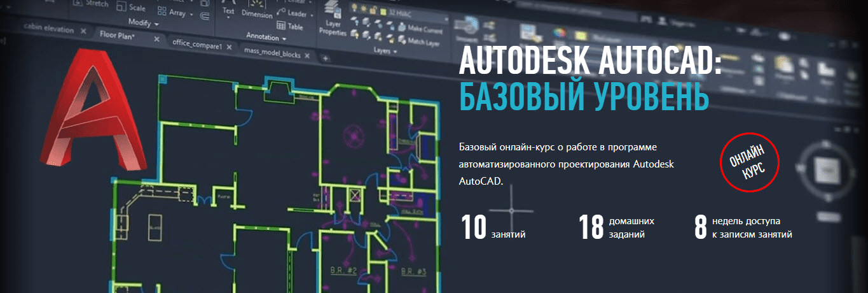Viewport: 868px width, 293px height.
Task: Close the Floor Plan* drawing tab
Action: pyautogui.click(x=156, y=39)
